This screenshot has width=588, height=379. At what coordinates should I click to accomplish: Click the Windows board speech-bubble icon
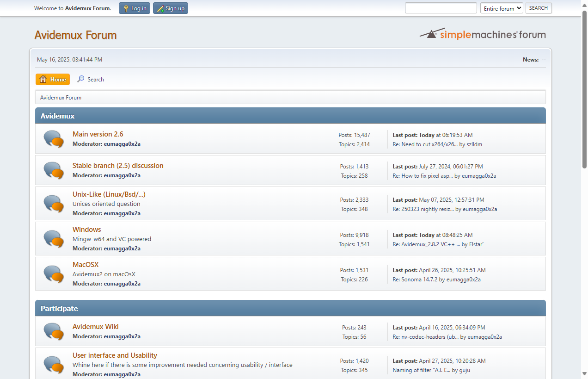pos(54,239)
